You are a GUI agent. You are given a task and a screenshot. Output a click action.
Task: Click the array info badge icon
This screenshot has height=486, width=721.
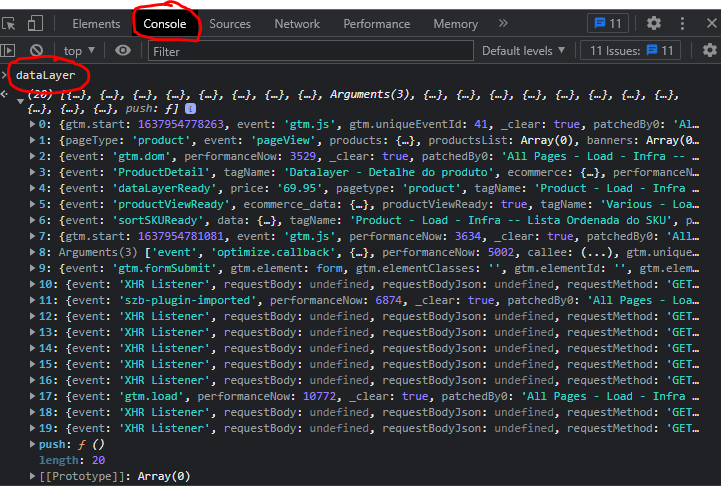point(190,109)
